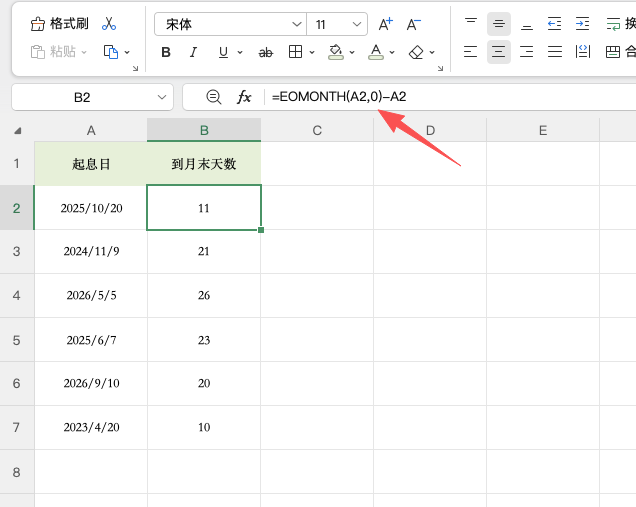Apply fill color bucket icon
The height and width of the screenshot is (507, 636).
[x=336, y=52]
